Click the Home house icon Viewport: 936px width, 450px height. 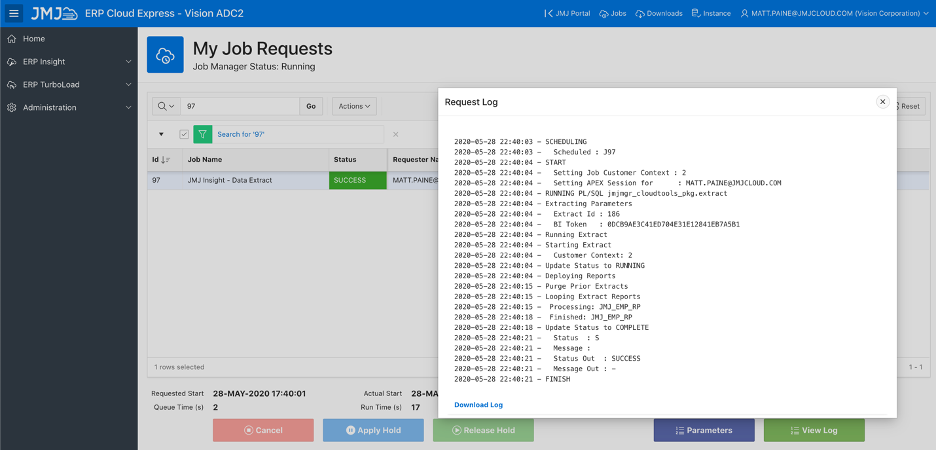coord(11,39)
